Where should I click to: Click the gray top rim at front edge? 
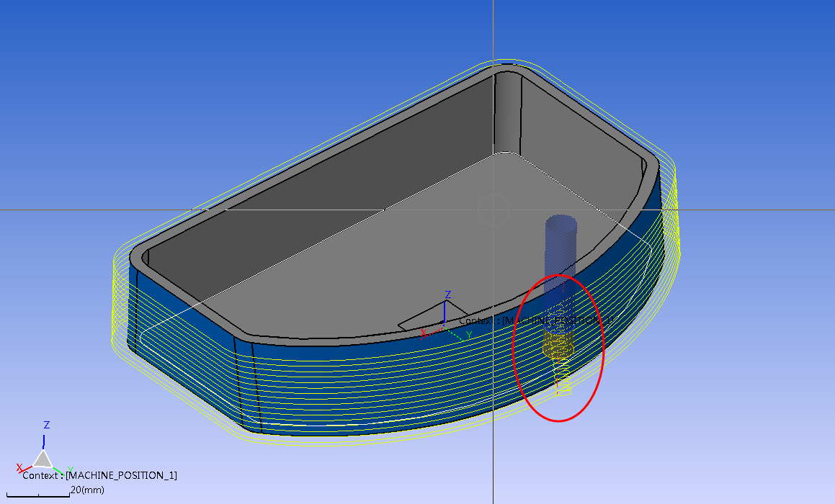324,338
